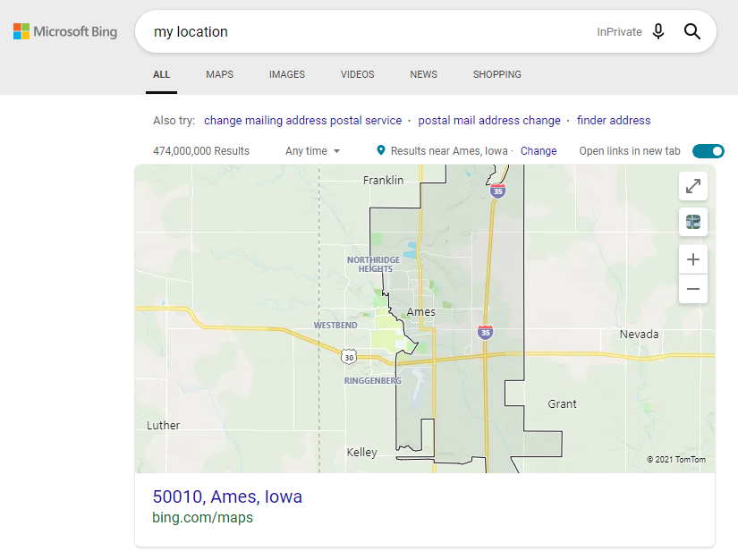Switch to the Maps tab
This screenshot has width=738, height=560.
[219, 74]
